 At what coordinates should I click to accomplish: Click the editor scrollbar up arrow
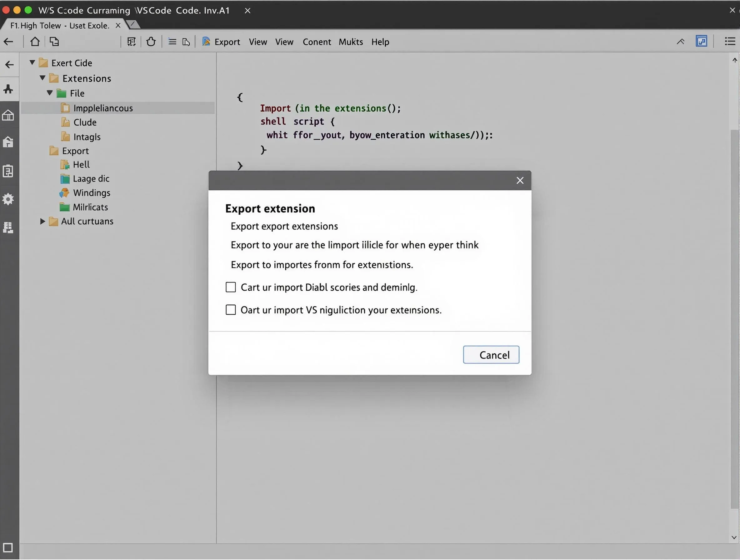734,60
